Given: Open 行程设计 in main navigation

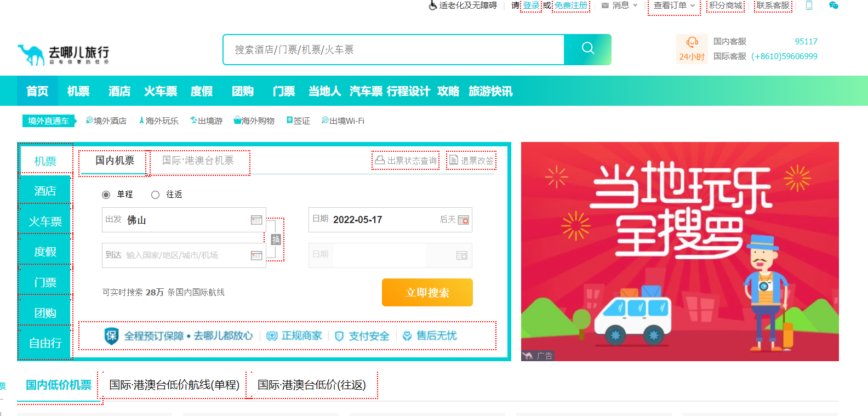Looking at the screenshot, I should [408, 91].
